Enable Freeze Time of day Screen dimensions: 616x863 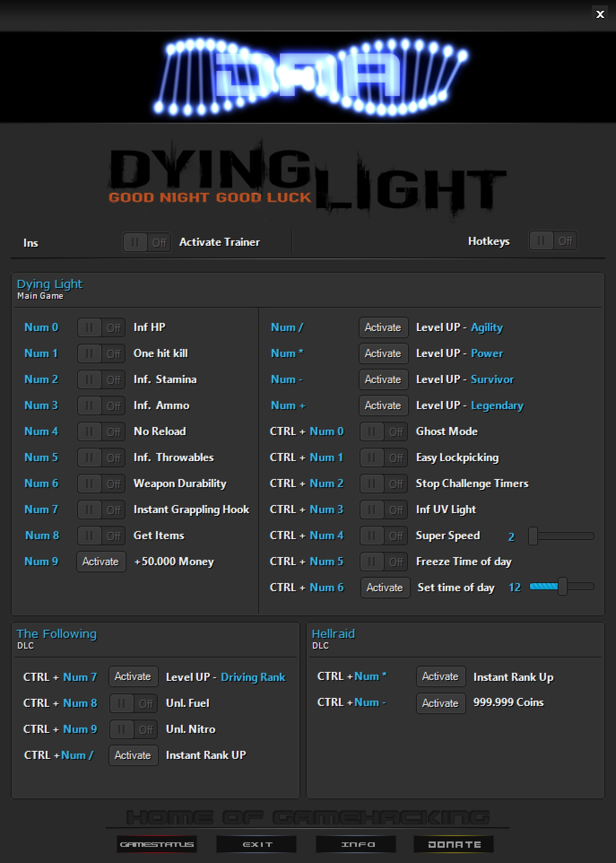(x=384, y=562)
